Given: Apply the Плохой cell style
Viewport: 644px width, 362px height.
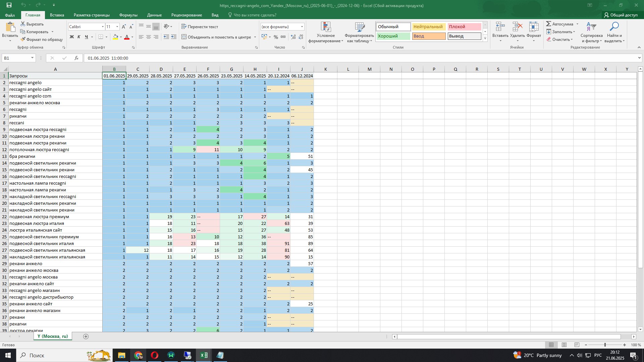Looking at the screenshot, I should tap(464, 27).
